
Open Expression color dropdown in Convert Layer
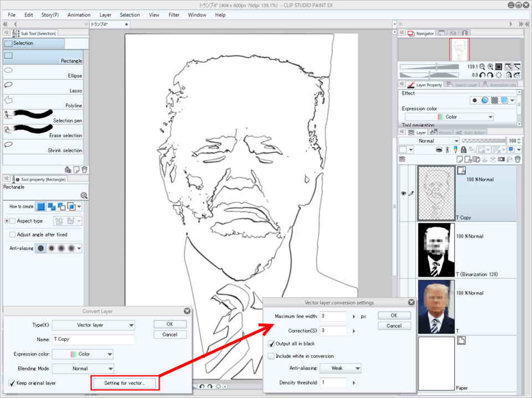83,354
